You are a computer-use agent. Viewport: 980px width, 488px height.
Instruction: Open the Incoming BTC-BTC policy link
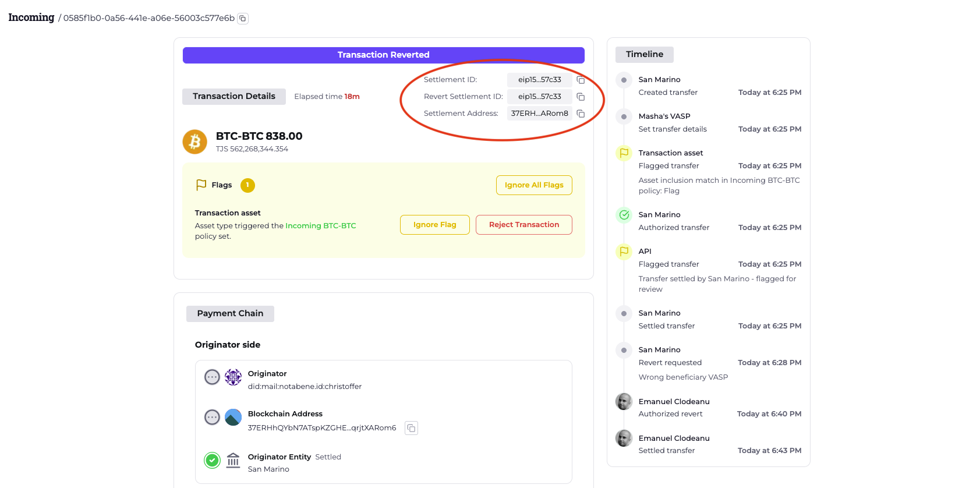click(321, 226)
